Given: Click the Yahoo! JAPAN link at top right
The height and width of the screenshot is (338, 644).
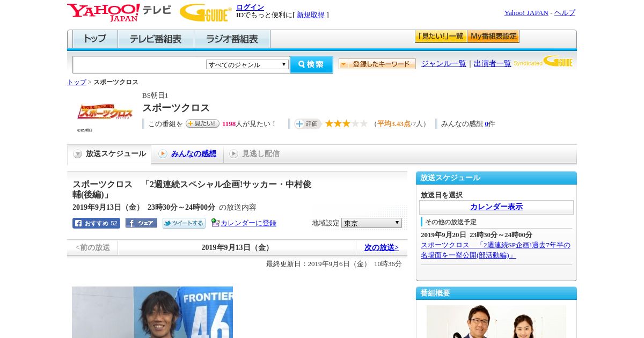Looking at the screenshot, I should coord(526,13).
